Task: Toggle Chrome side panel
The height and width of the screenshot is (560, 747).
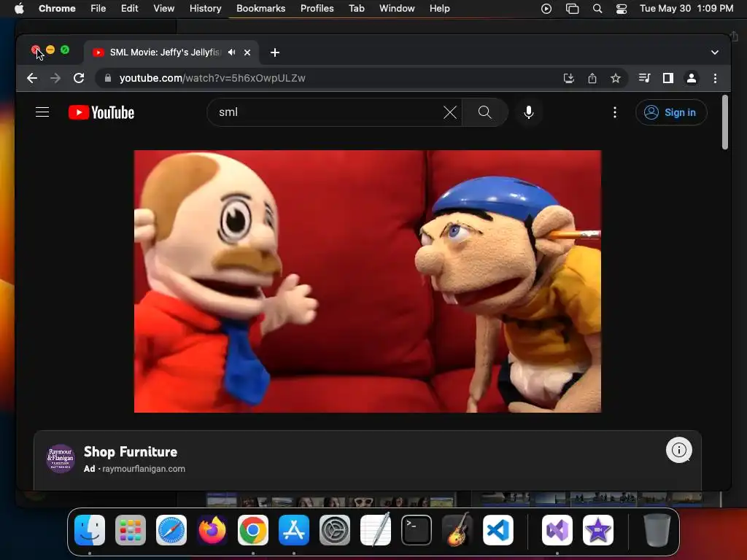Action: [x=668, y=78]
